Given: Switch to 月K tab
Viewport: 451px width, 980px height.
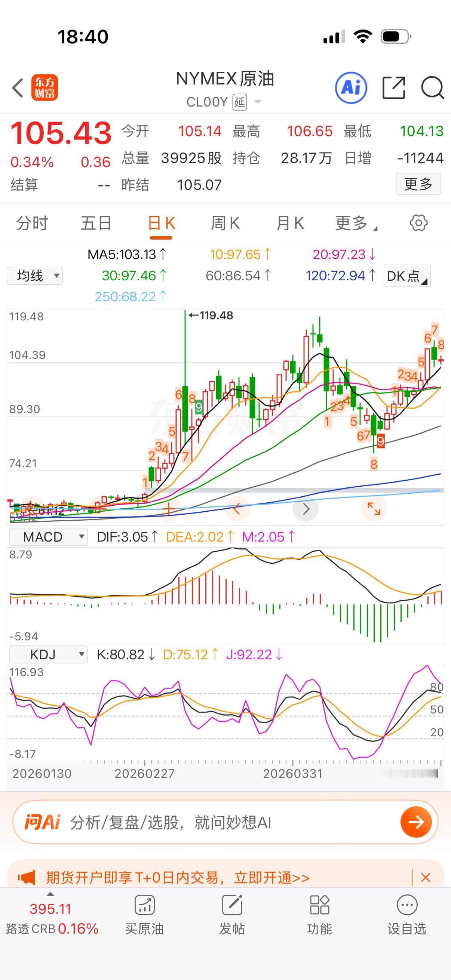Looking at the screenshot, I should 290,223.
